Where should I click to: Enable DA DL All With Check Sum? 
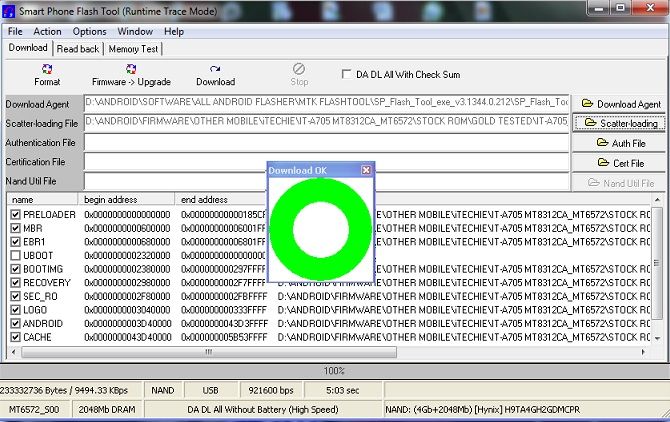click(x=348, y=74)
